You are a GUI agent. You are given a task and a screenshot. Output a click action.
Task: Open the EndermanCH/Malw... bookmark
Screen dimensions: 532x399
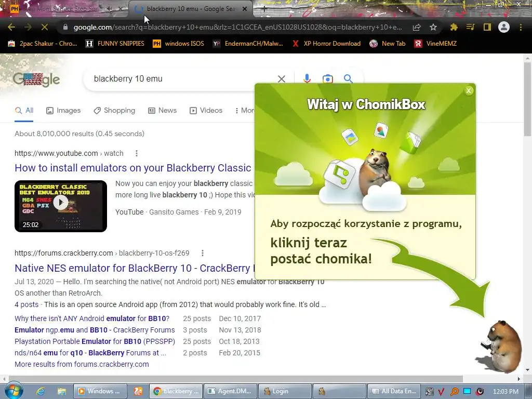pyautogui.click(x=248, y=44)
